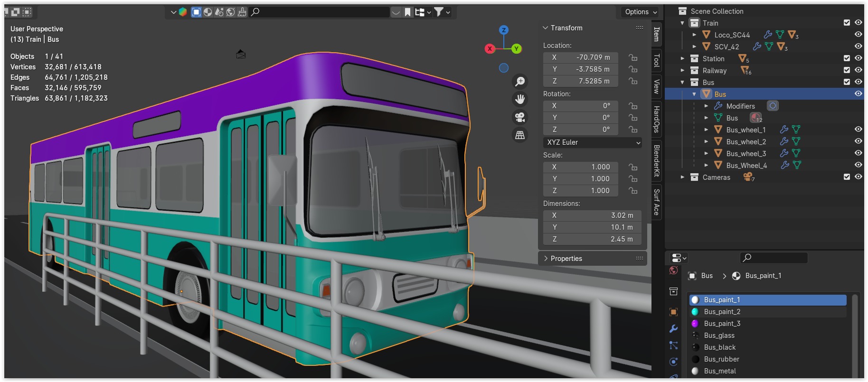Viewport: 868px width, 382px height.
Task: Open the filter funnel dropdown in header
Action: [442, 12]
